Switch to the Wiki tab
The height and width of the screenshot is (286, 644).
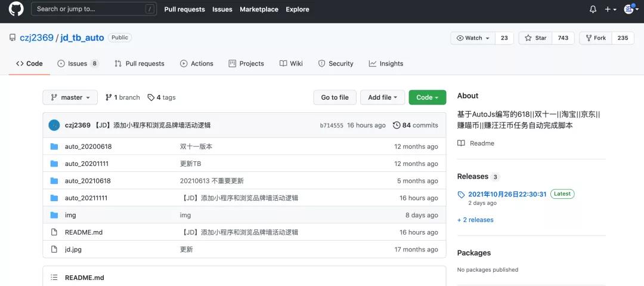pyautogui.click(x=291, y=63)
